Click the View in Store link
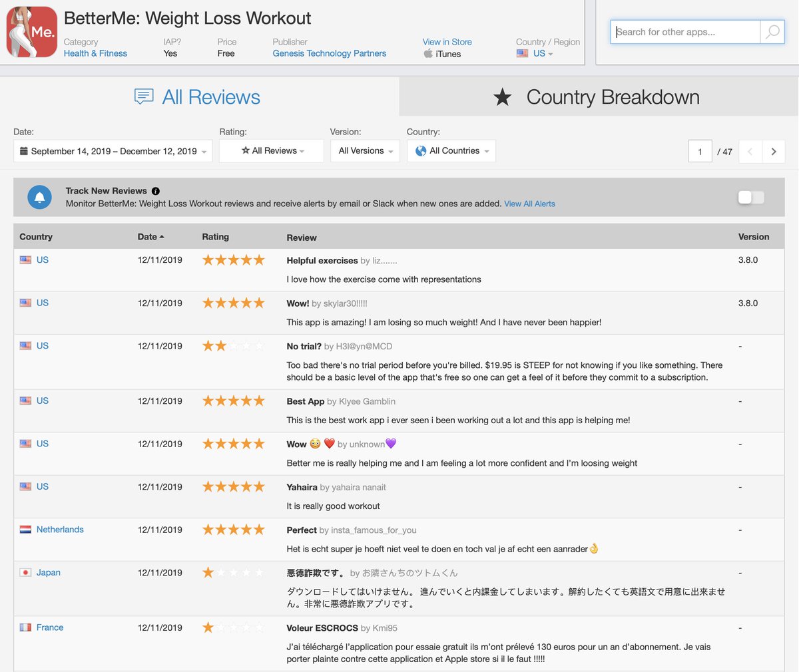This screenshot has height=672, width=799. click(447, 42)
